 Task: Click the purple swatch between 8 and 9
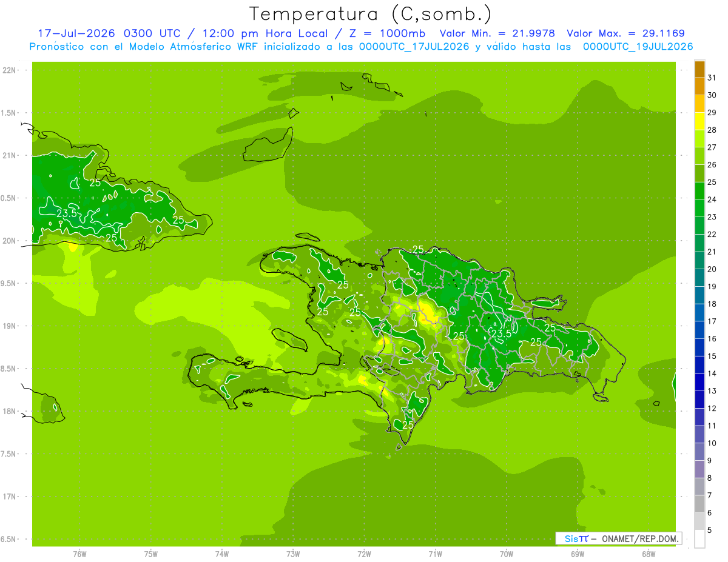click(699, 470)
